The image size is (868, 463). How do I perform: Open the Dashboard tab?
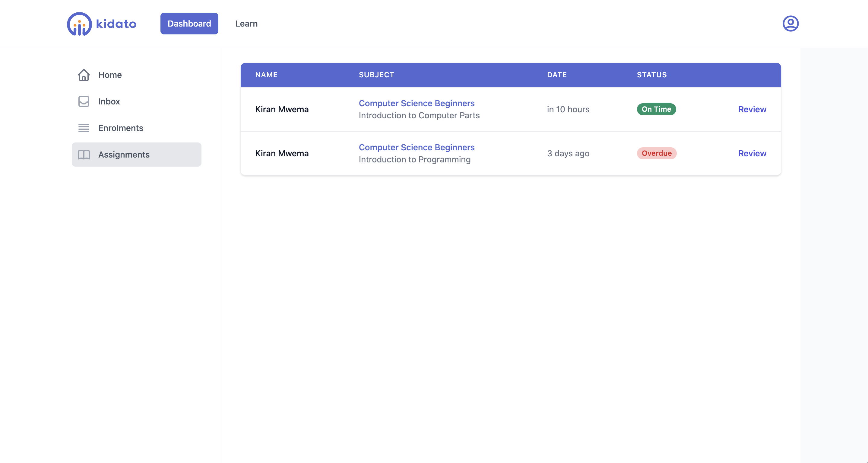click(189, 24)
